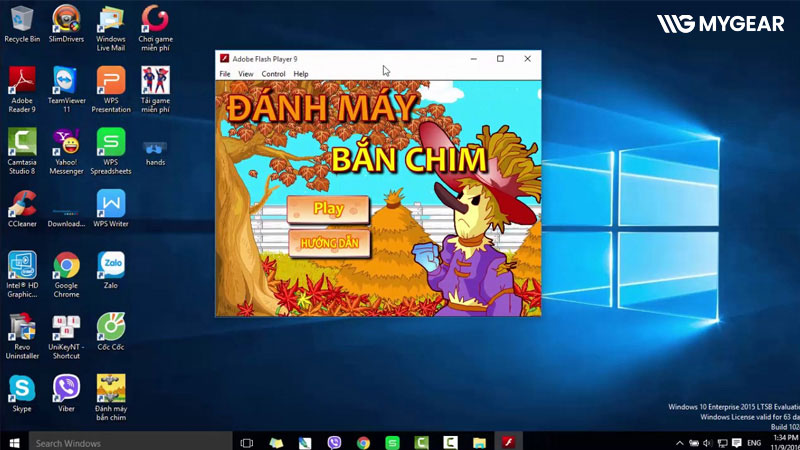This screenshot has width=800, height=450.
Task: Select the Google Chrome desktop icon
Action: pyautogui.click(x=66, y=266)
